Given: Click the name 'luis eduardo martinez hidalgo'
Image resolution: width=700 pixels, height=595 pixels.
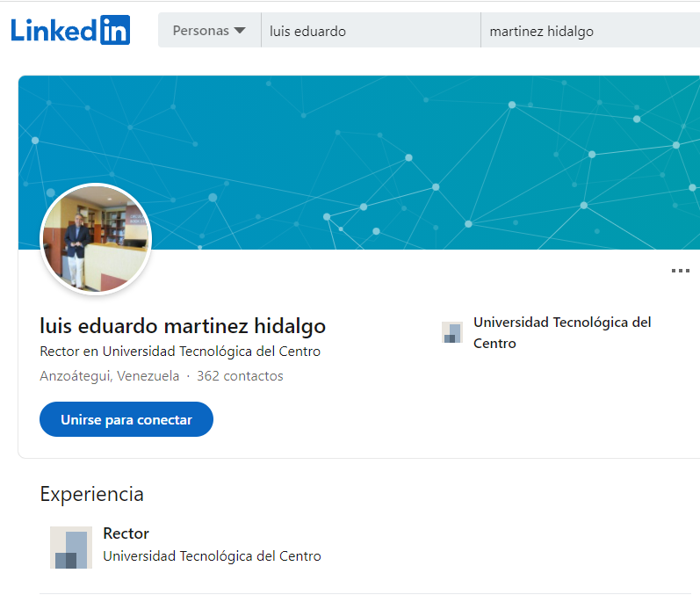Looking at the screenshot, I should pyautogui.click(x=183, y=326).
